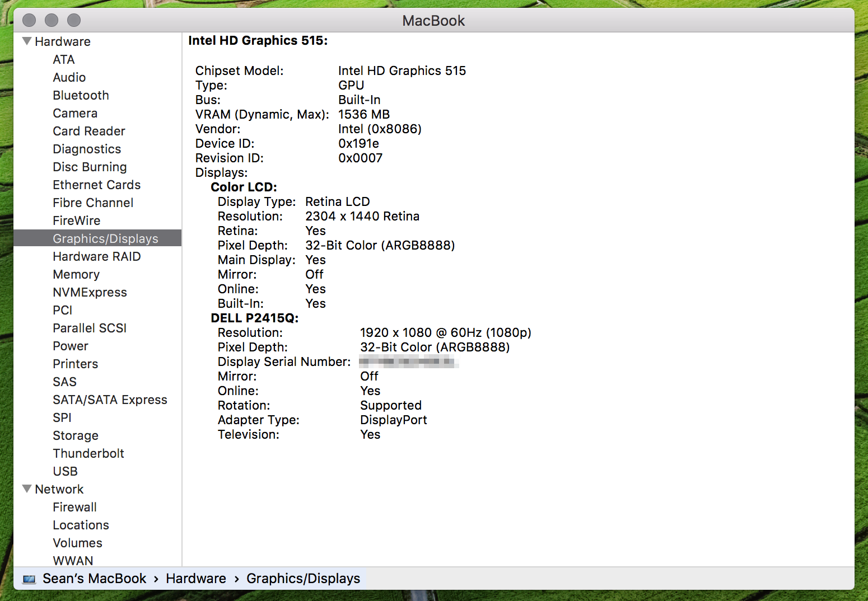Screen dimensions: 868x601
Task: Open USB device information
Action: (66, 471)
